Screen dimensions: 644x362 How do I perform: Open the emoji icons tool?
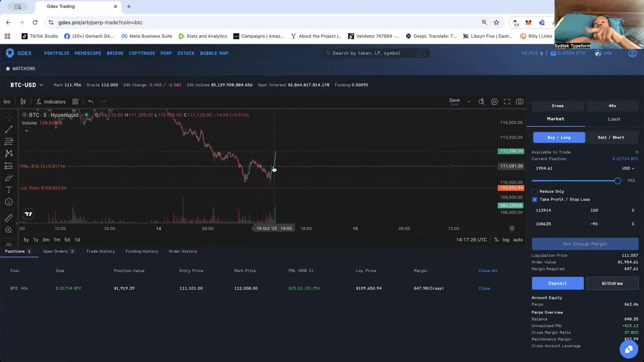pyautogui.click(x=9, y=202)
